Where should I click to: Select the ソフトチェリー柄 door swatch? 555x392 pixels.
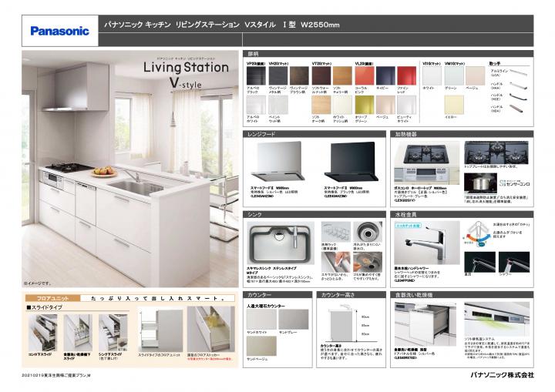coord(342,75)
